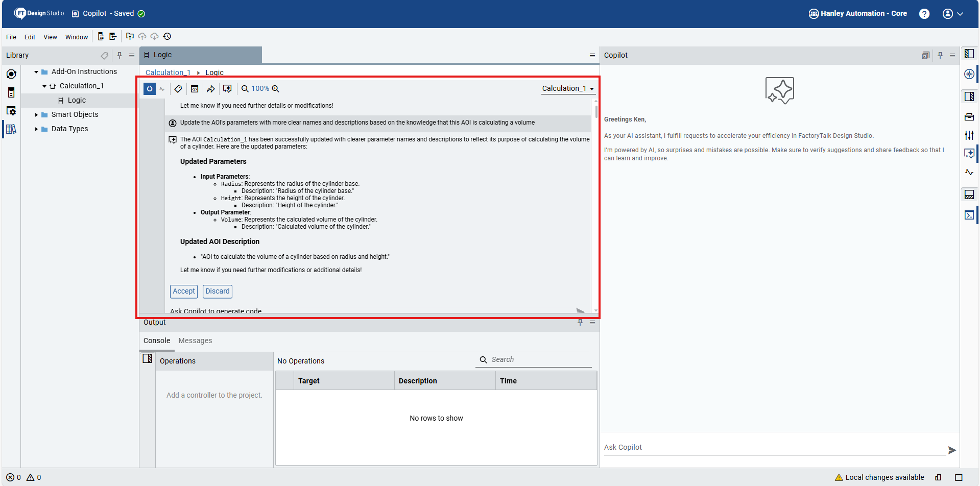
Task: Switch to the Messages tab
Action: coord(195,341)
